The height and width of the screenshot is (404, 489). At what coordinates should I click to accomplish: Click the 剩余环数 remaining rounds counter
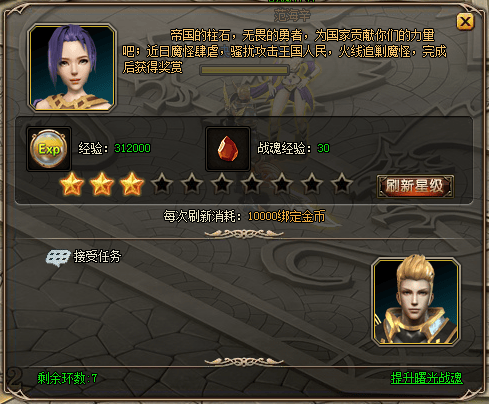pyautogui.click(x=67, y=378)
